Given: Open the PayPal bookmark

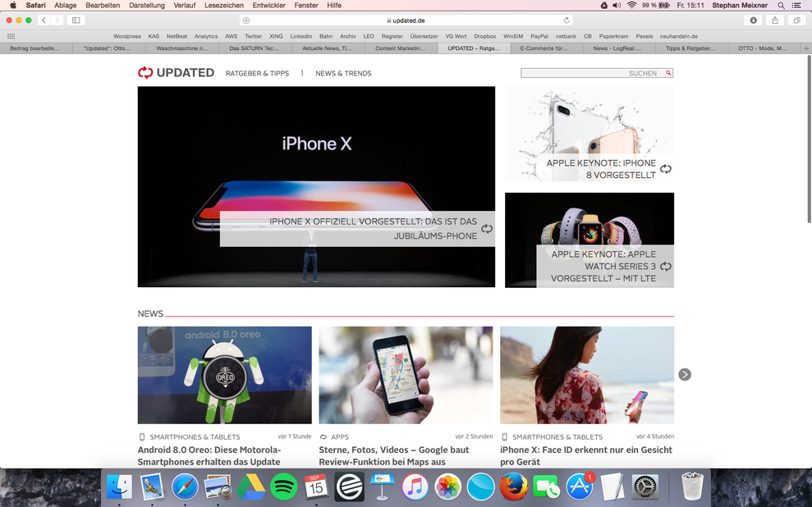Looking at the screenshot, I should pos(539,36).
